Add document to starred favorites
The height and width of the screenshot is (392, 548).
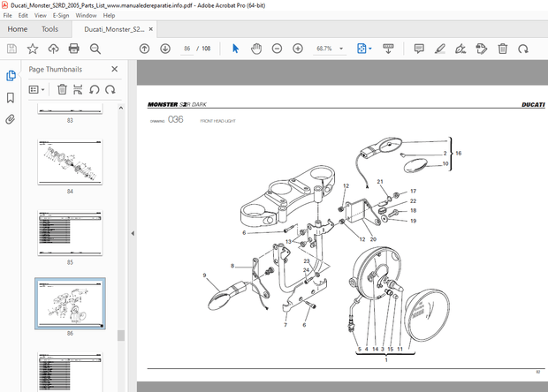(x=33, y=49)
